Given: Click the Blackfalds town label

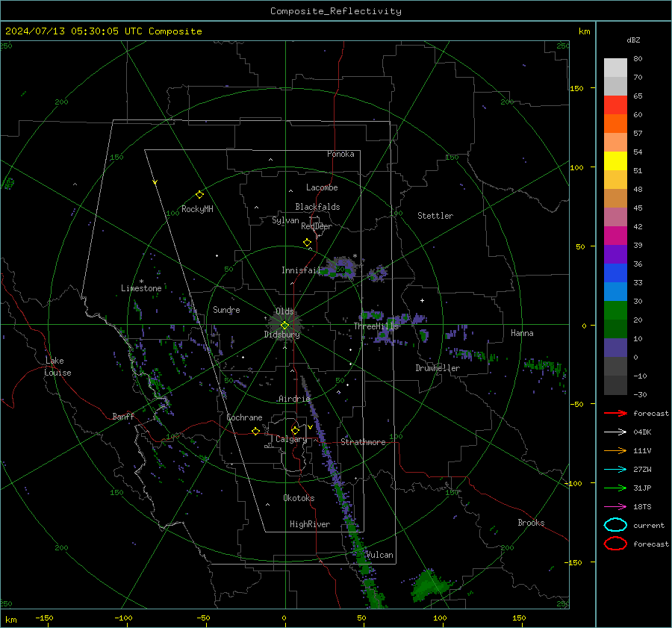Looking at the screenshot, I should (x=317, y=207).
